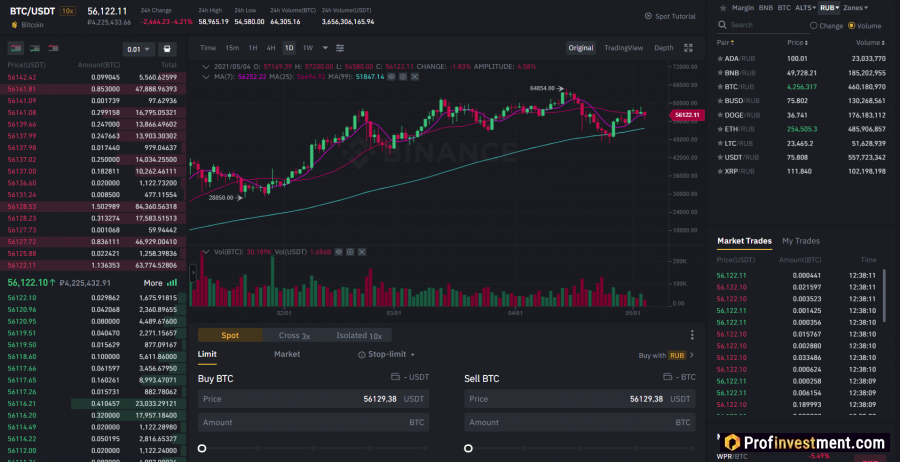Screen dimensions: 900x462
Task: Click the Stop-limit info icon
Action: click(x=362, y=355)
